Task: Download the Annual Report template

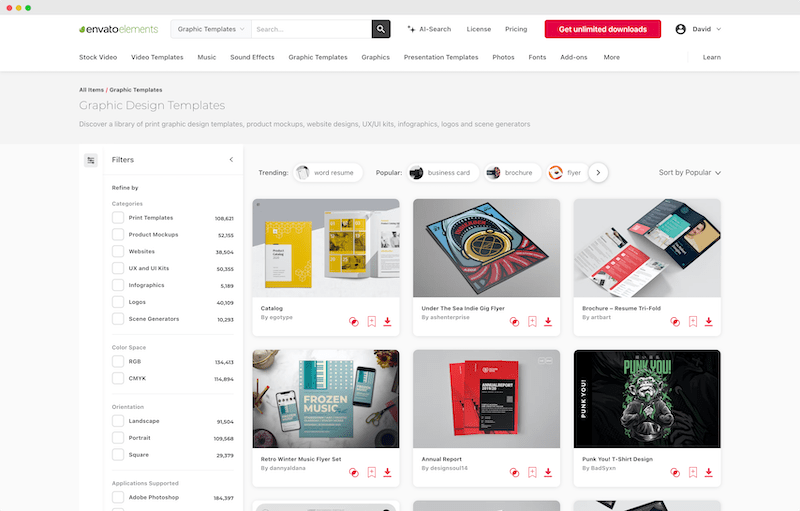Action: [x=548, y=472]
